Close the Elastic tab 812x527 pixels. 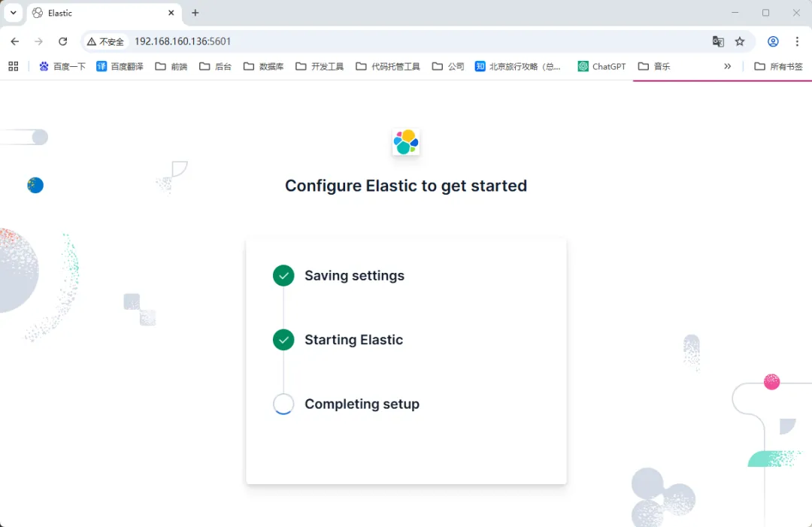click(171, 13)
